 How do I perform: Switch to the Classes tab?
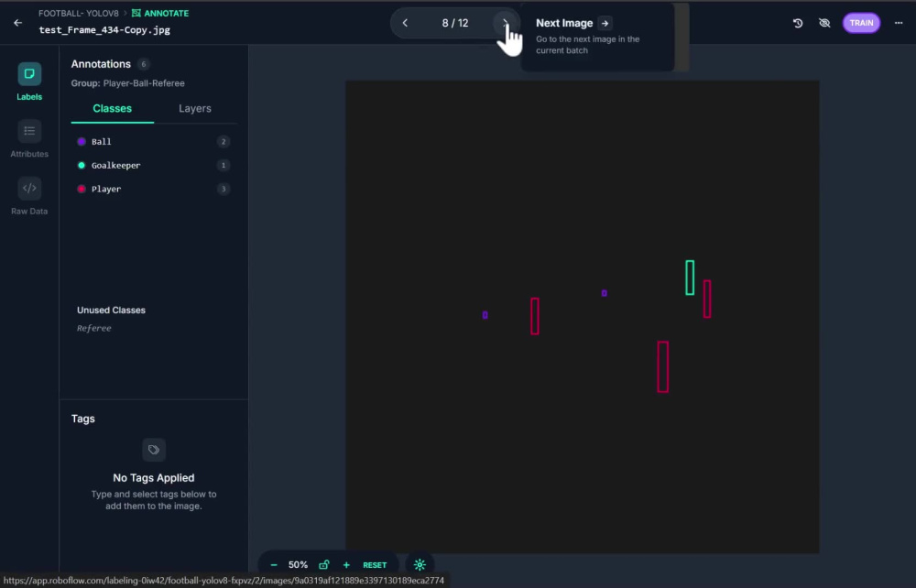pos(112,109)
